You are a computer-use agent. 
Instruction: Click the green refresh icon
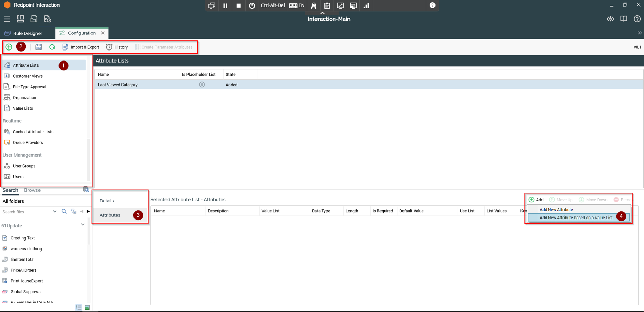[52, 47]
